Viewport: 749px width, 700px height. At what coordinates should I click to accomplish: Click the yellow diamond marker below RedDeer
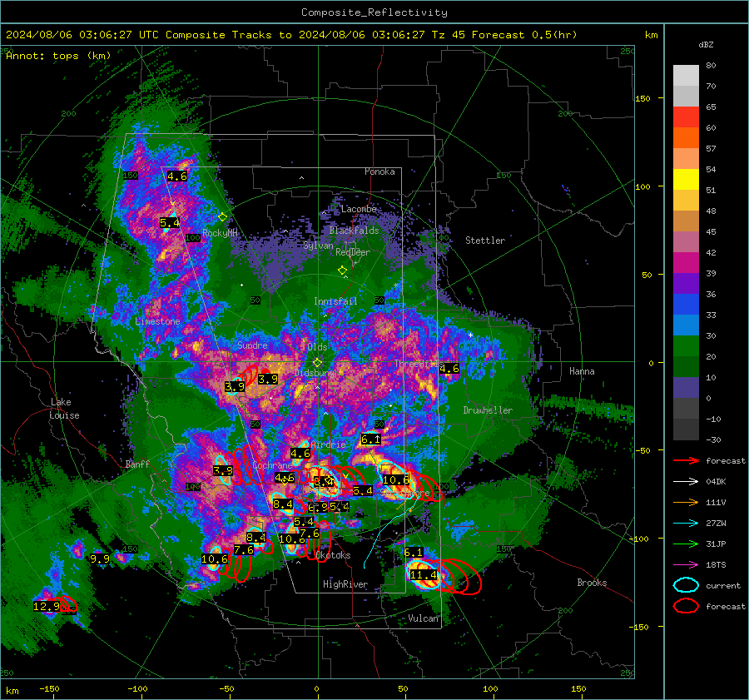(343, 271)
